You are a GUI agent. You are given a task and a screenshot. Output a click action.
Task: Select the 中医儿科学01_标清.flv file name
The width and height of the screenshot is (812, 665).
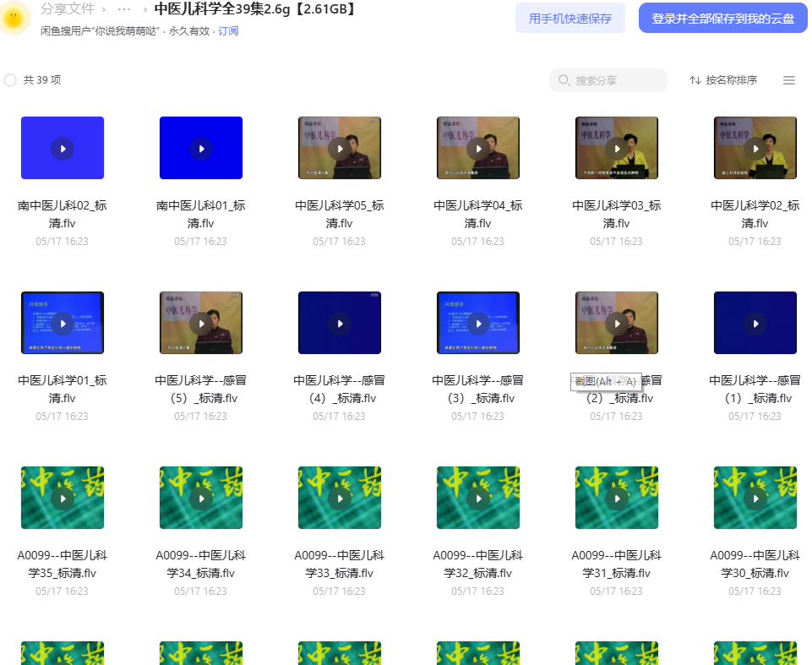[63, 389]
